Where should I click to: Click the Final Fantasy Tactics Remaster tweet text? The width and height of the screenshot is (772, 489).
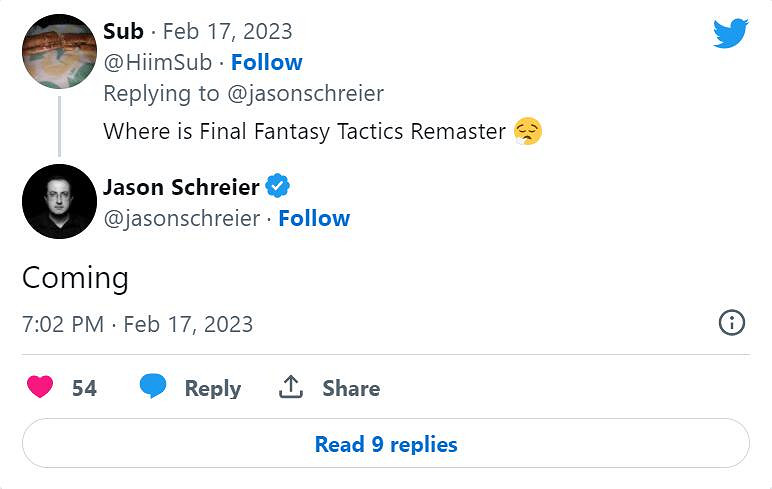tap(304, 131)
